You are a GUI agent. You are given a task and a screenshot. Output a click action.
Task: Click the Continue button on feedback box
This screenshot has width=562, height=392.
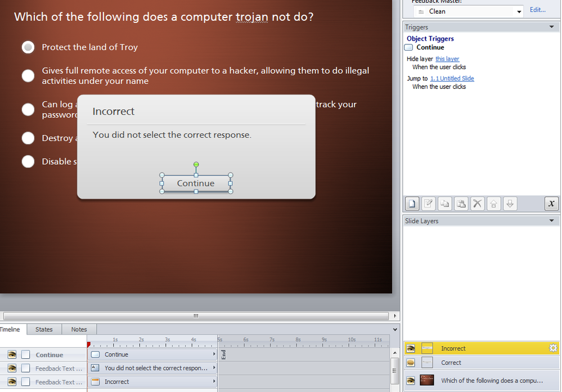point(196,183)
